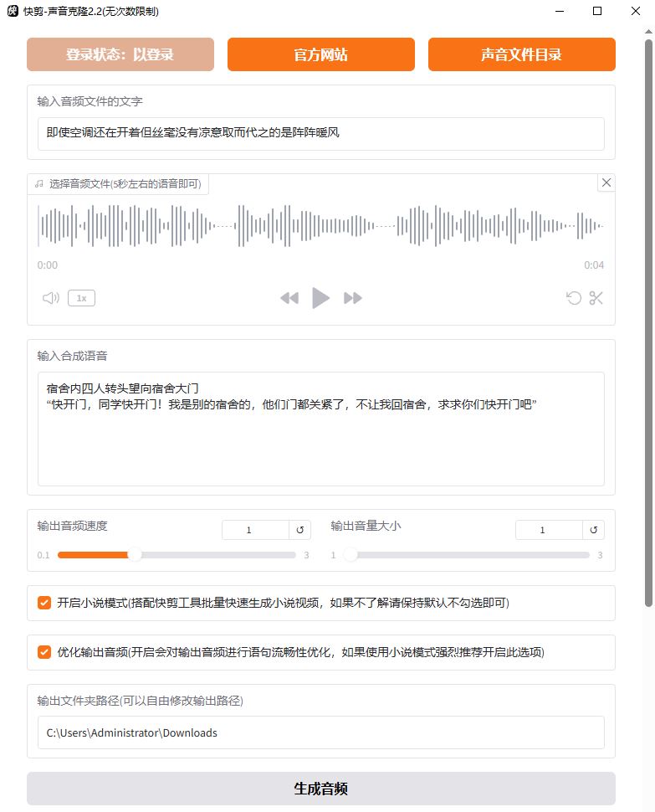This screenshot has width=655, height=812.
Task: Click the app logo in title bar
Action: point(13,11)
